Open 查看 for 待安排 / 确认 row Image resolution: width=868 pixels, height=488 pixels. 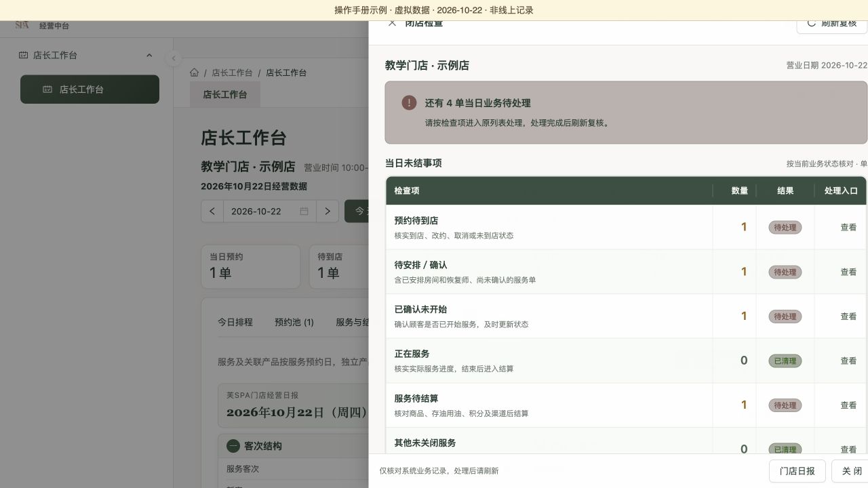pos(848,272)
